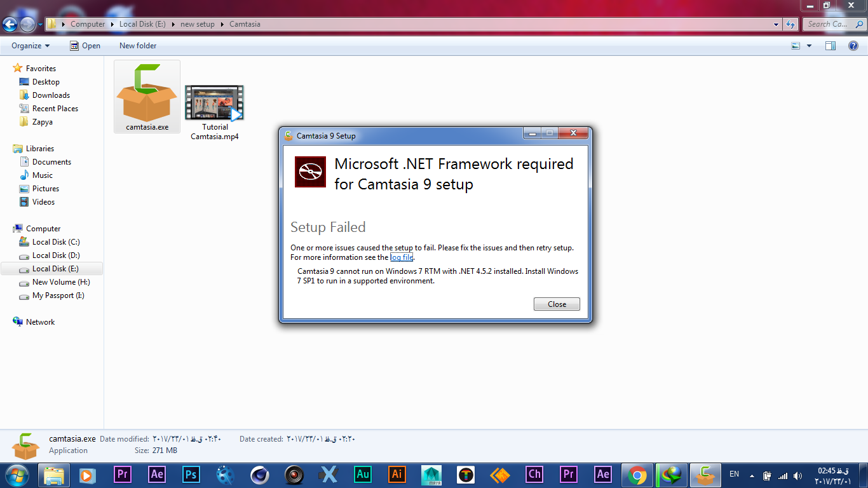This screenshot has width=868, height=488.
Task: Select the Tutorial Camtasia.mp4 thumbnail
Action: 214,103
